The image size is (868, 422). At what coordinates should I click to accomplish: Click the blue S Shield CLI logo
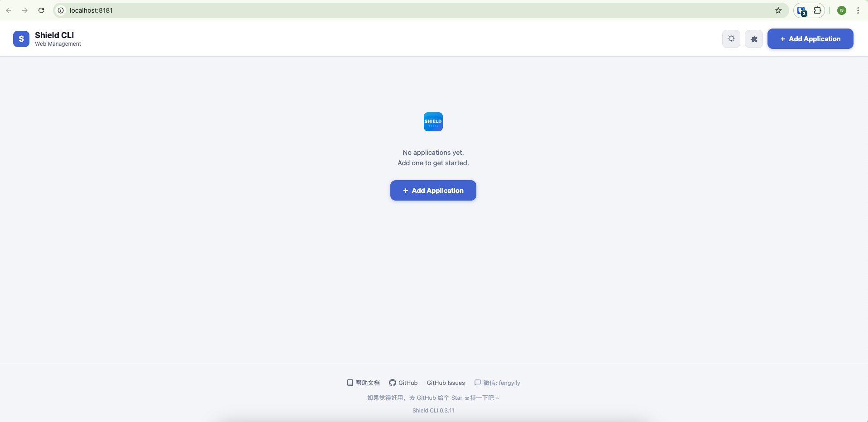[x=21, y=39]
